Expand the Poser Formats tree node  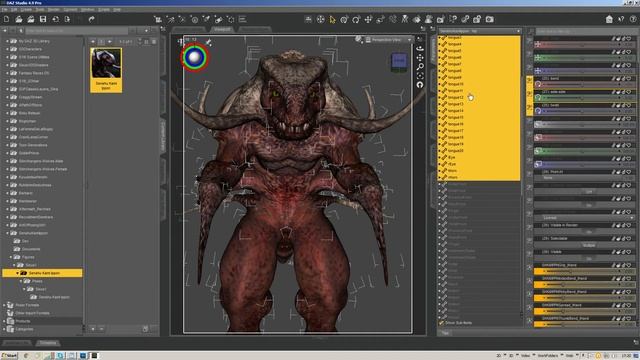(4, 305)
